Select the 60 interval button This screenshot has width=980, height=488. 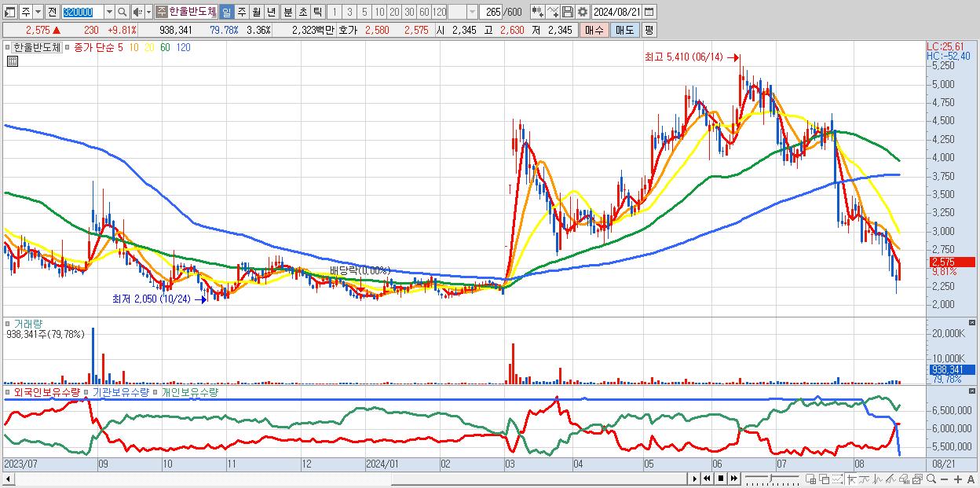point(424,12)
